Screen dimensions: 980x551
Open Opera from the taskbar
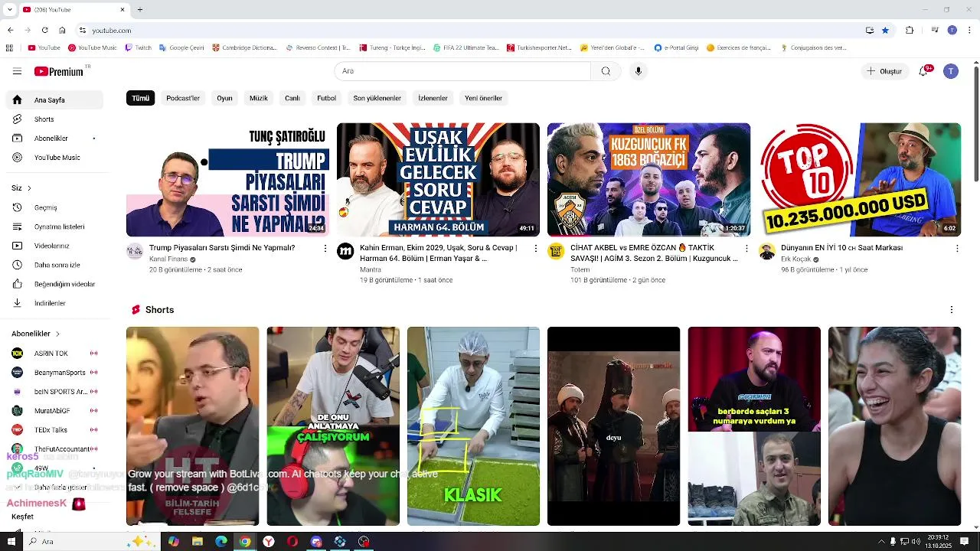coord(292,542)
